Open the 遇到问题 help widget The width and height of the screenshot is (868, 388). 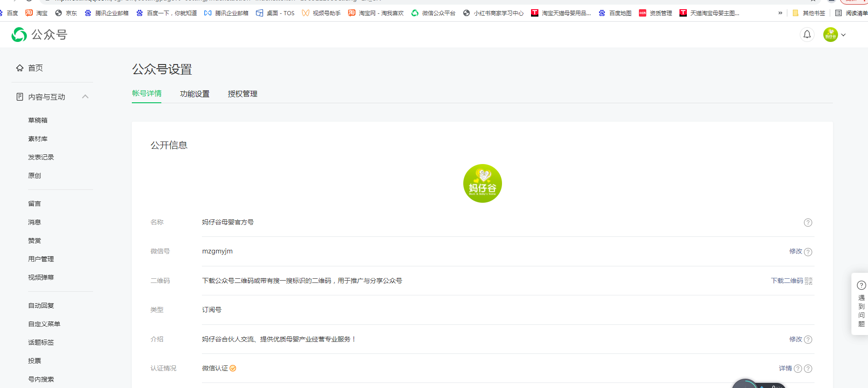point(861,304)
